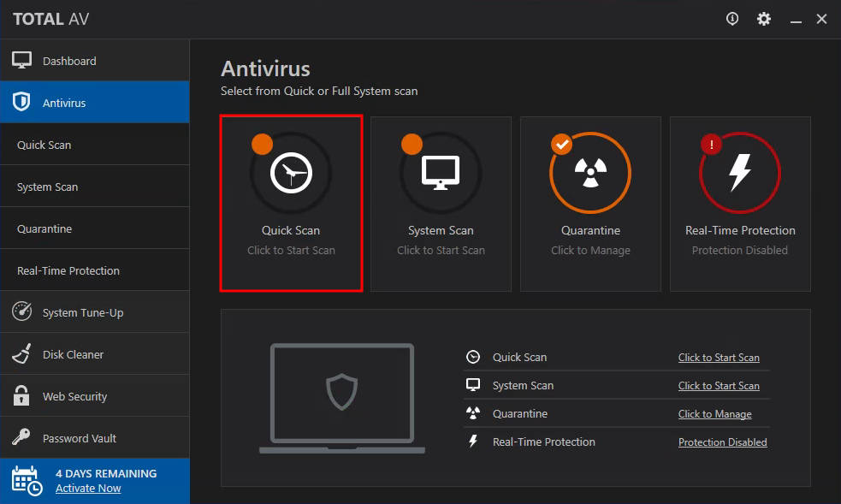Click System Scan row's Click to Start Scan link
841x504 pixels.
tap(719, 386)
